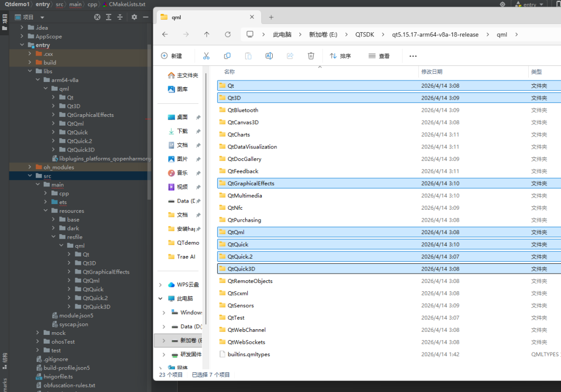Click the New button in Explorer toolbar

pos(171,56)
